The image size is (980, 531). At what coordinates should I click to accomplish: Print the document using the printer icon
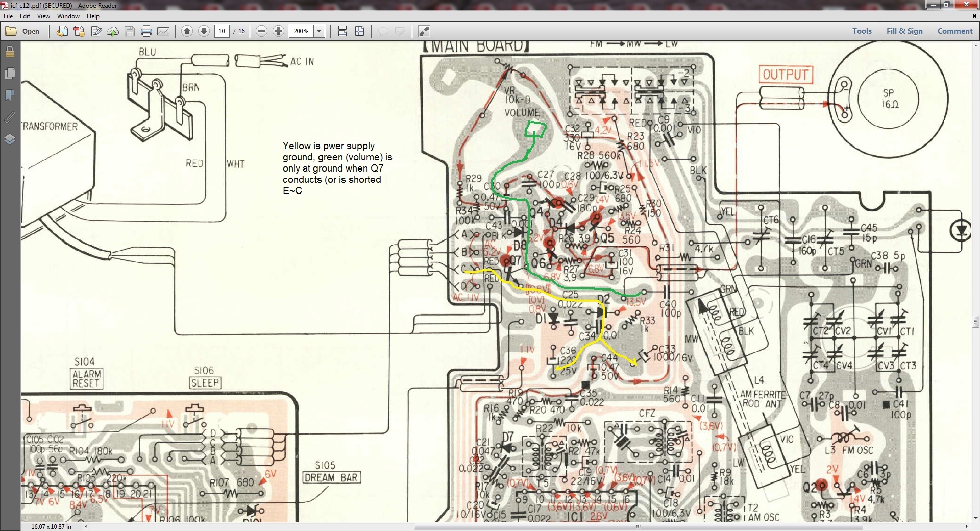point(146,31)
